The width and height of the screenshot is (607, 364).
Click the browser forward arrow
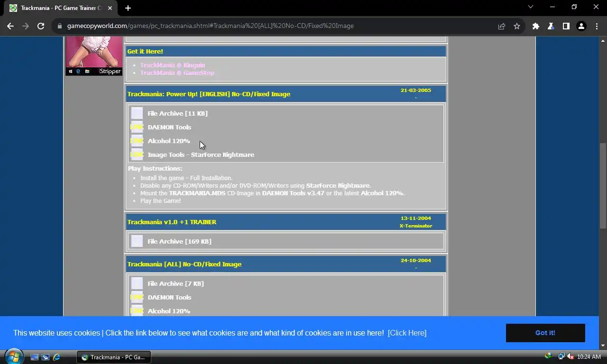click(26, 26)
